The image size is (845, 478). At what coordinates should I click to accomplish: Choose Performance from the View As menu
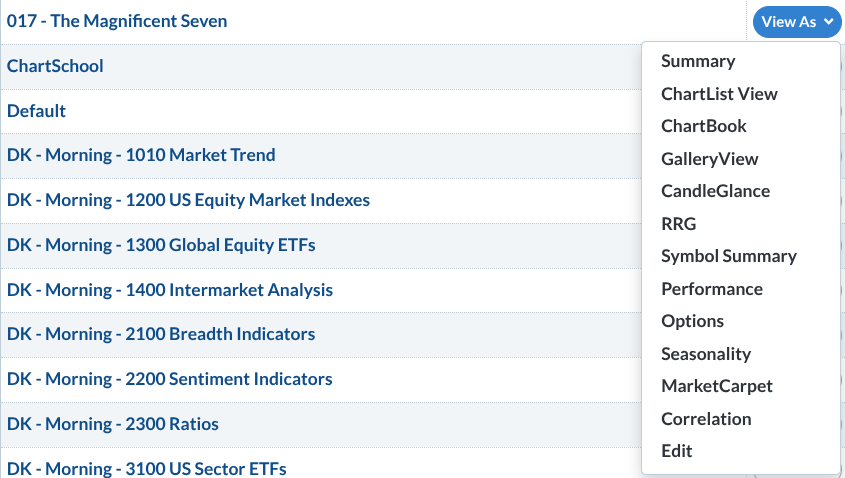click(711, 289)
